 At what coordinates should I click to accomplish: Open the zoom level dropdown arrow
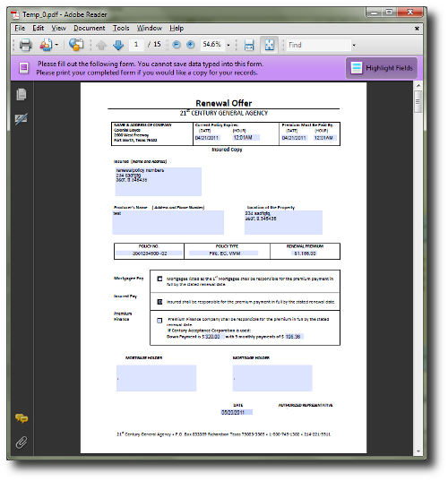tap(228, 45)
